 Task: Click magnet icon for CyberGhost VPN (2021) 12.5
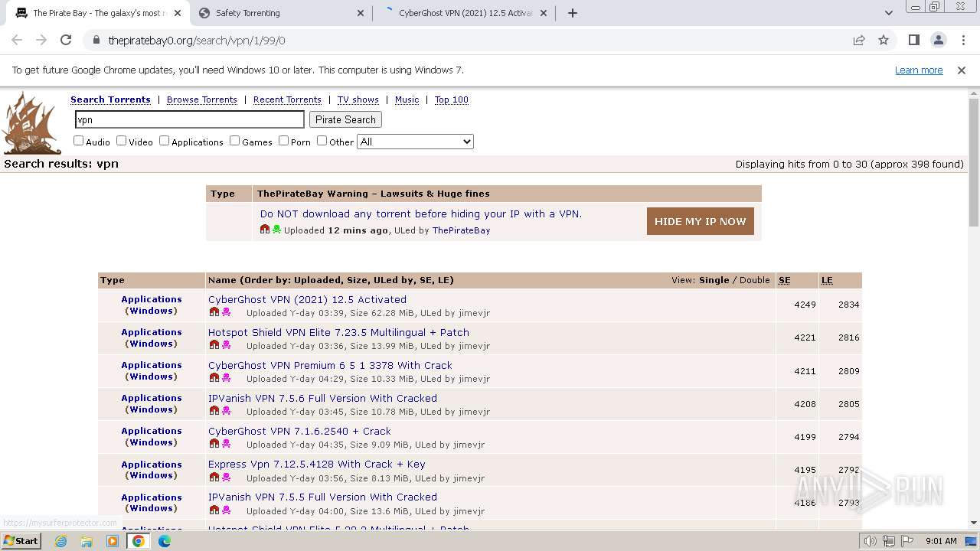click(214, 312)
